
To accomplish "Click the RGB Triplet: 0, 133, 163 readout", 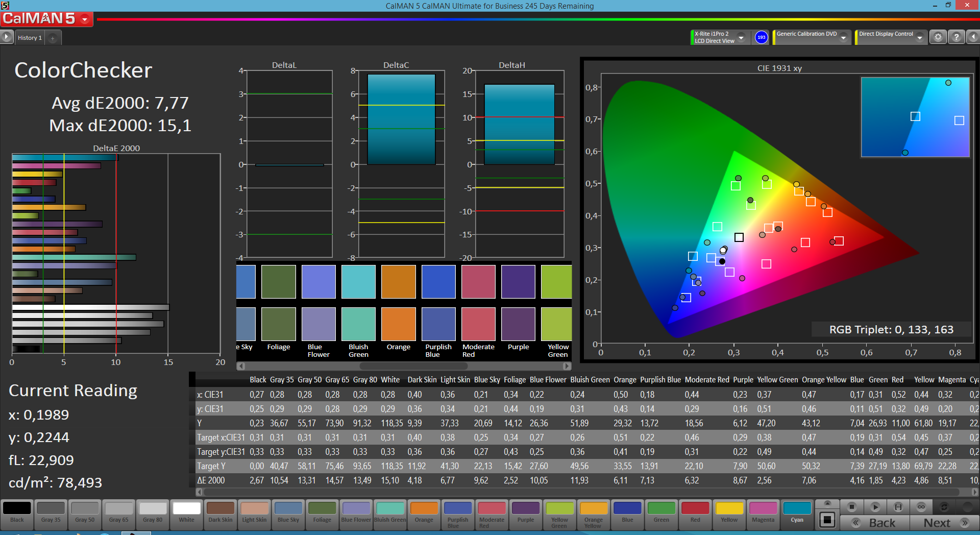I will pos(891,330).
